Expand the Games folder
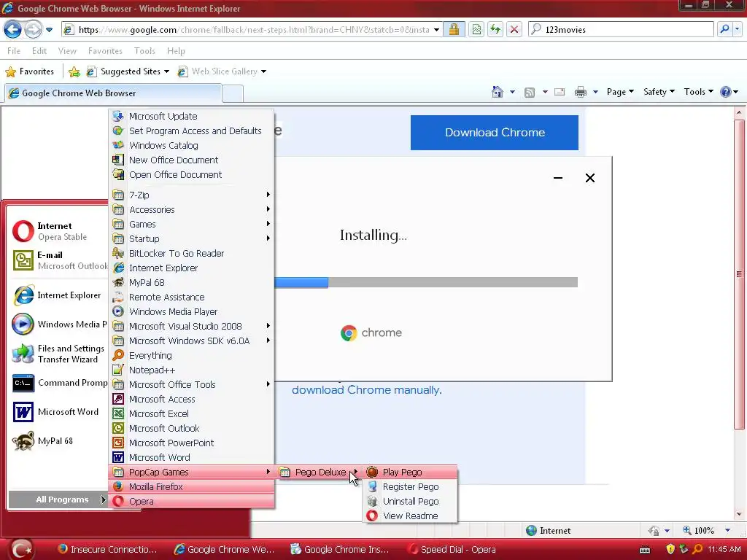Viewport: 747px width, 560px height. pos(192,225)
